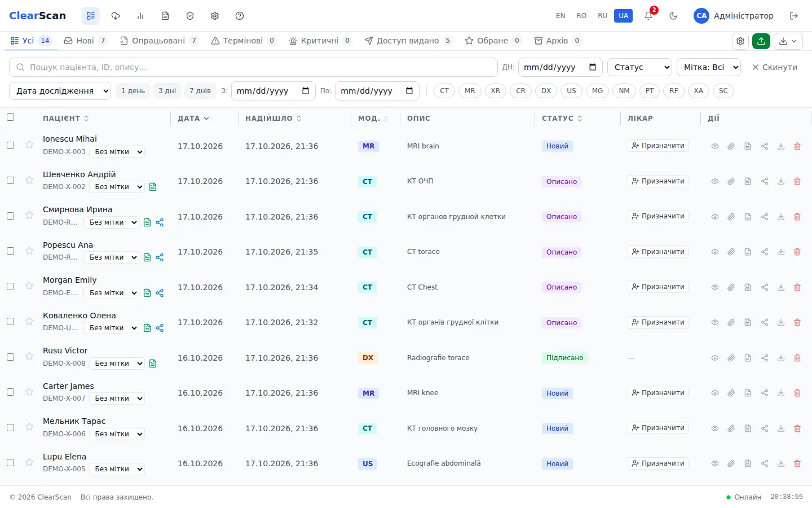812x508 pixels.
Task: View the Carter James study with eye icon
Action: pos(714,393)
